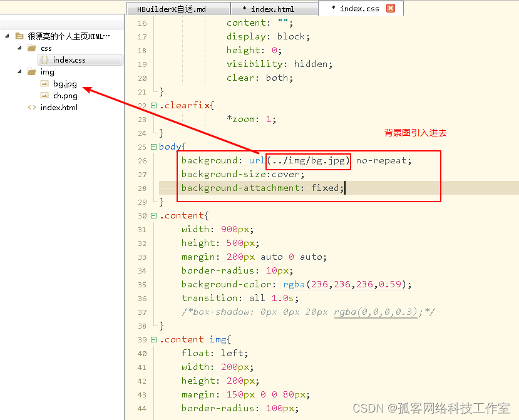Click the index.css file braces icon
Image resolution: width=519 pixels, height=420 pixels.
click(x=44, y=60)
